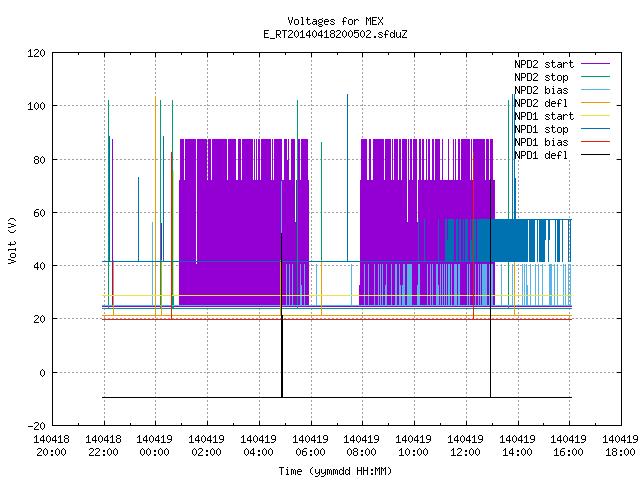
Task: Click the 'Time (yymmdd HH:MM)' x-axis label
Action: click(335, 471)
